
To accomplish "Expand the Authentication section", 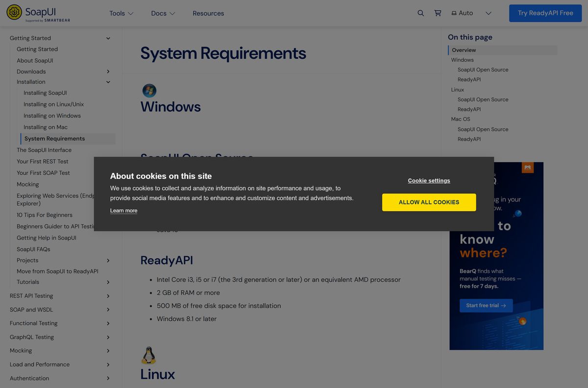I will coord(108,378).
